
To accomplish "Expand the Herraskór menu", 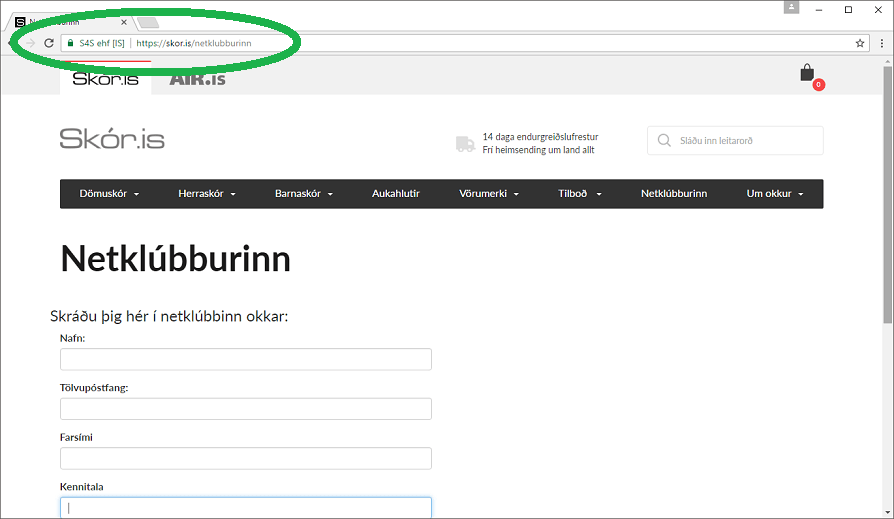I will click(207, 194).
